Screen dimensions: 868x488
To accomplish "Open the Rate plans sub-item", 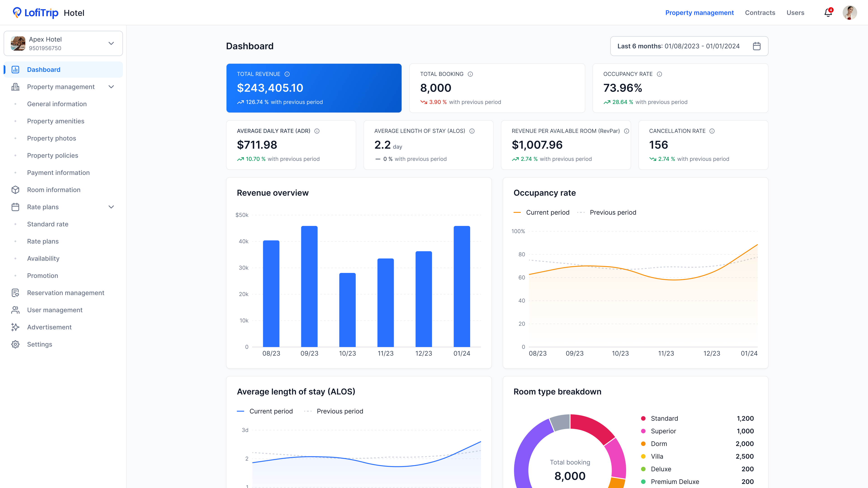I will point(43,242).
